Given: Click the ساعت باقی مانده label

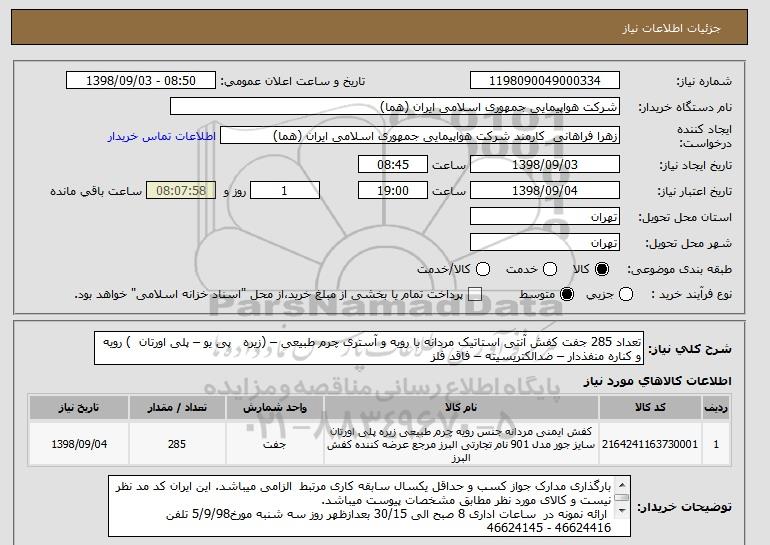Looking at the screenshot, I should pyautogui.click(x=96, y=191).
